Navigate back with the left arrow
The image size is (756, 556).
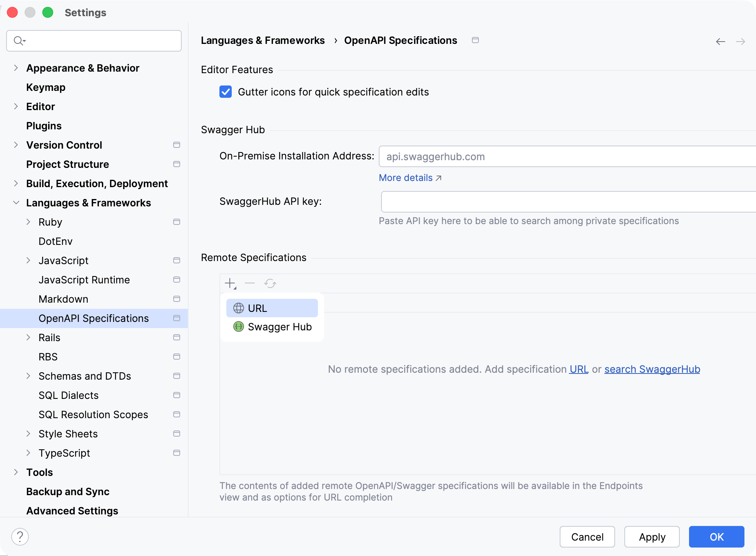pyautogui.click(x=721, y=42)
